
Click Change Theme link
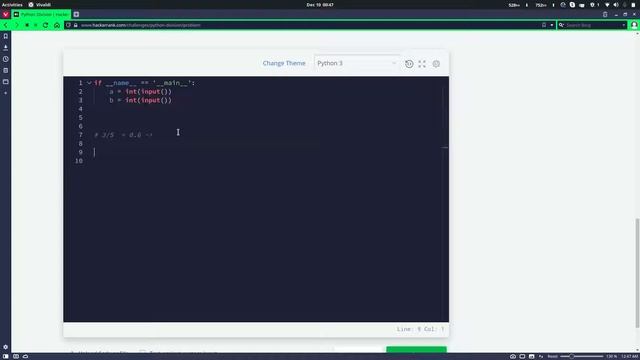tap(284, 63)
